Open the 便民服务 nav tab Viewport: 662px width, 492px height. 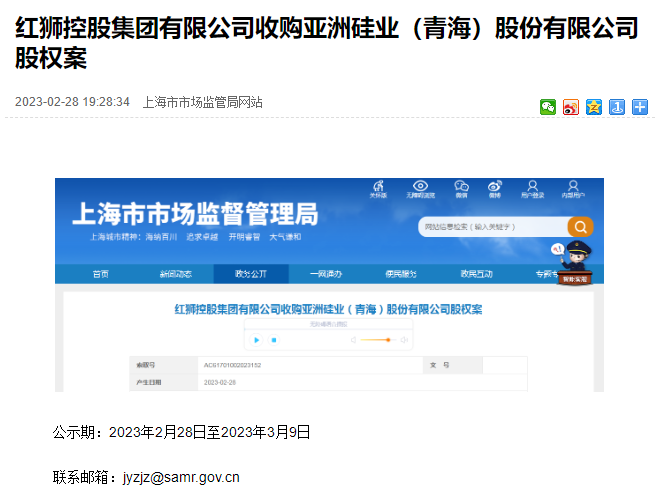pyautogui.click(x=401, y=273)
